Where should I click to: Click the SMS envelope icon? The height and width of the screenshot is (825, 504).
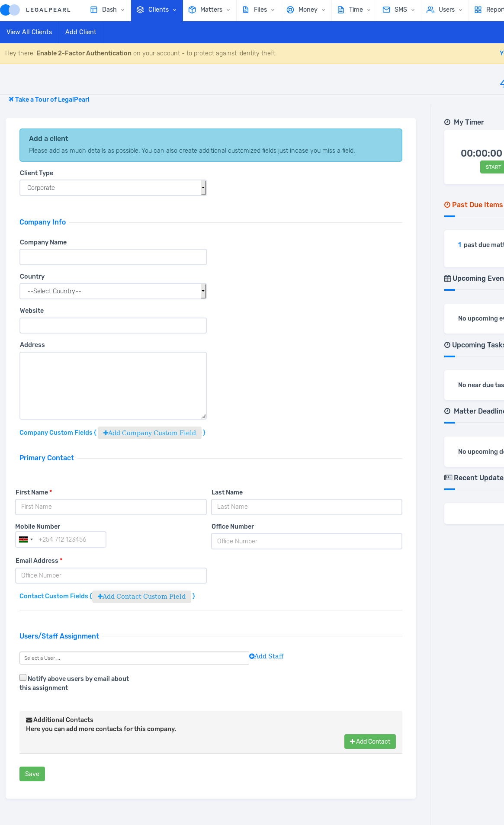coord(386,10)
